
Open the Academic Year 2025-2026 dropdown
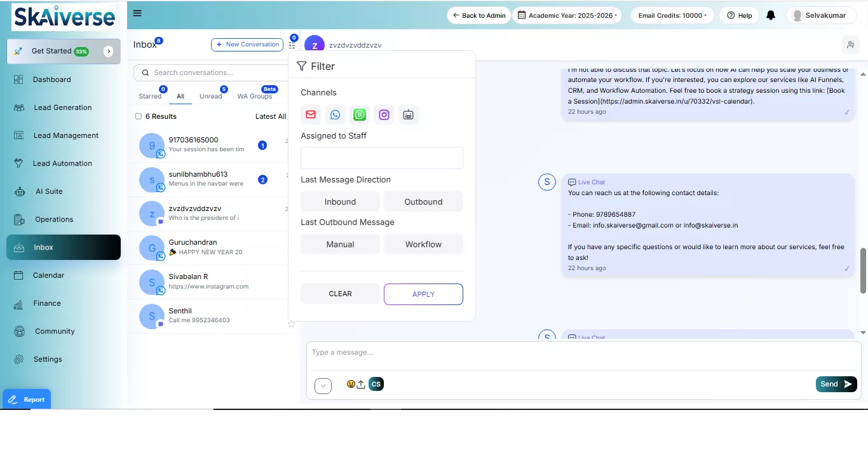tap(567, 15)
